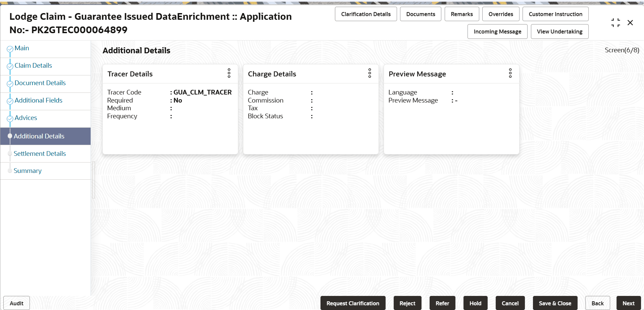
Task: Collapse the dialog with the shrink icon
Action: [616, 23]
